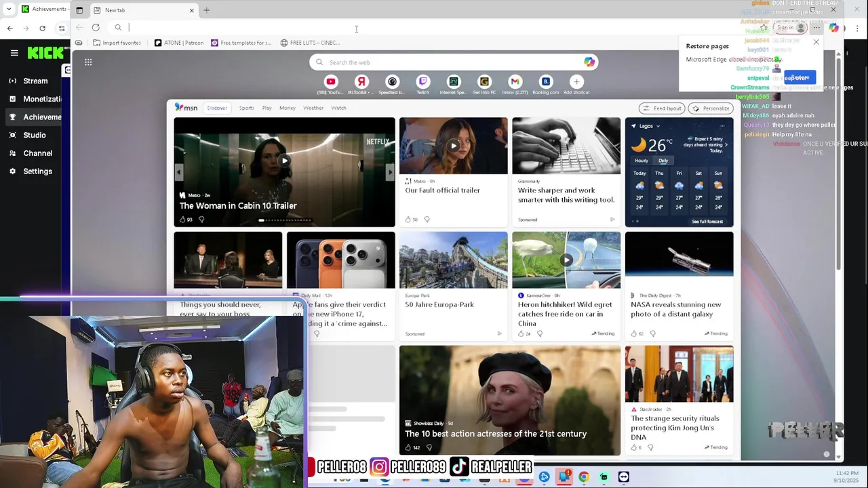Open the apps grid launcher on new tab page
868x488 pixels.
[x=88, y=62]
